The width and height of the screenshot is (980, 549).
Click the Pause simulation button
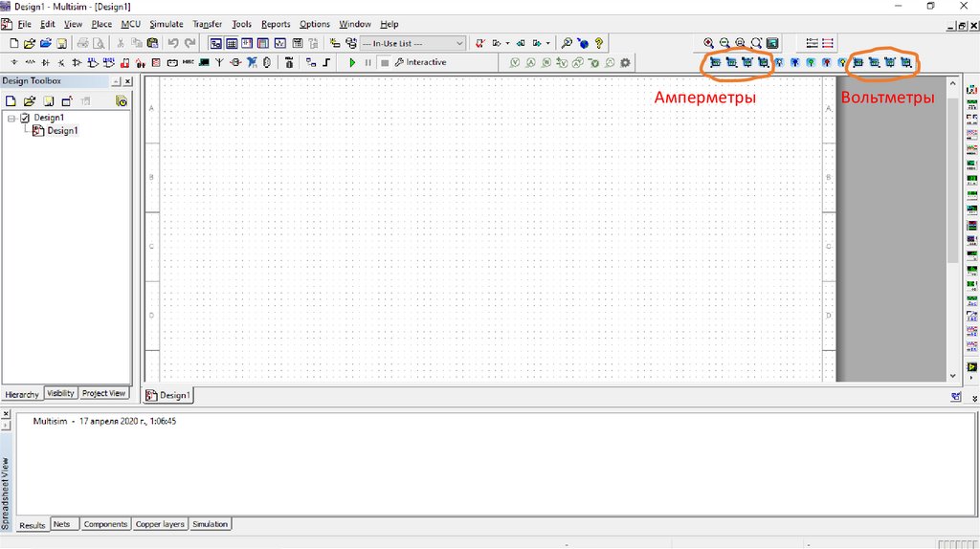click(367, 62)
